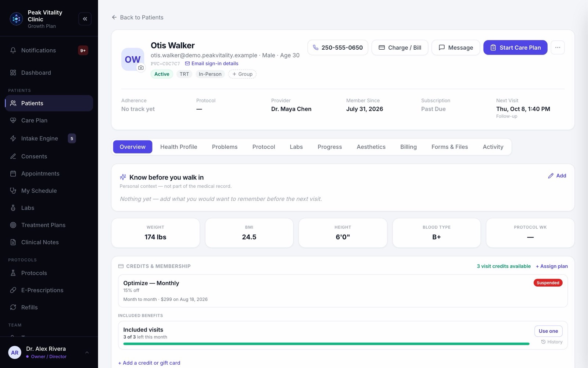Select the Health Profile tab
Image resolution: width=588 pixels, height=368 pixels.
click(x=179, y=147)
